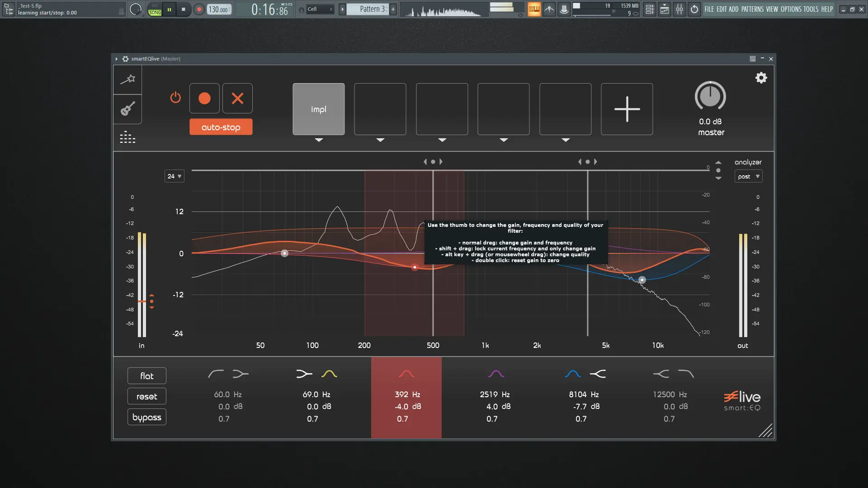
Task: Click the flat button
Action: [x=146, y=376]
